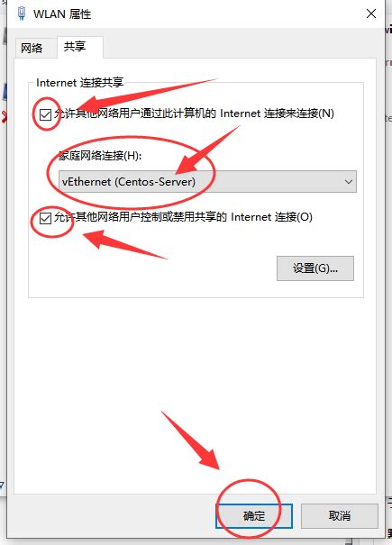This screenshot has width=392, height=545.
Task: Click the checkmark in the first sharing checkbox
Action: tap(46, 114)
